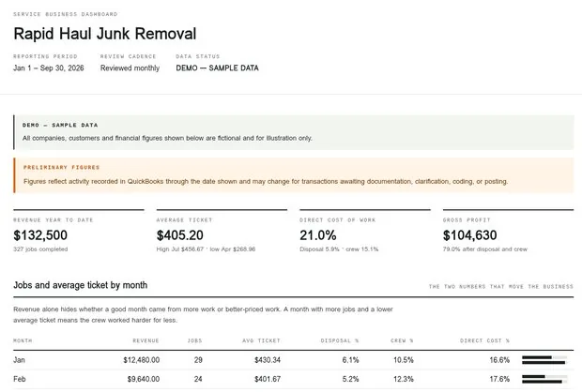Screen dimensions: 582x392
Task: Click the 'Jan' month cell
Action: coord(20,360)
